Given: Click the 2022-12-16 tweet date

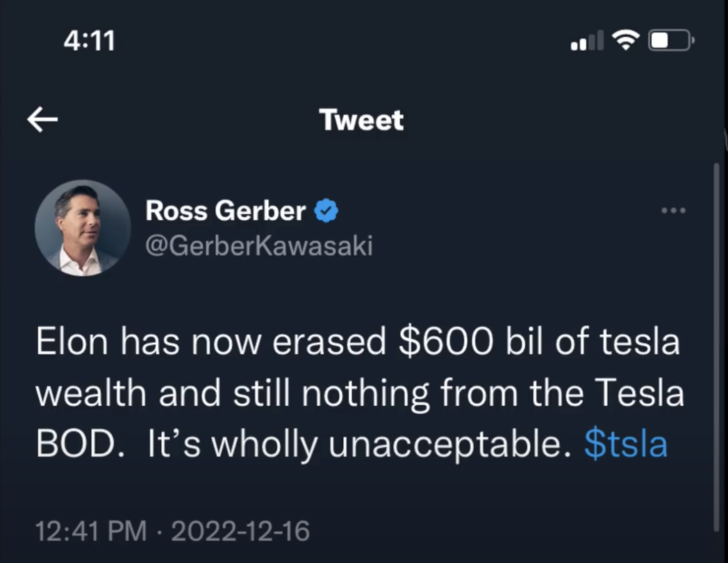Looking at the screenshot, I should coord(240,532).
